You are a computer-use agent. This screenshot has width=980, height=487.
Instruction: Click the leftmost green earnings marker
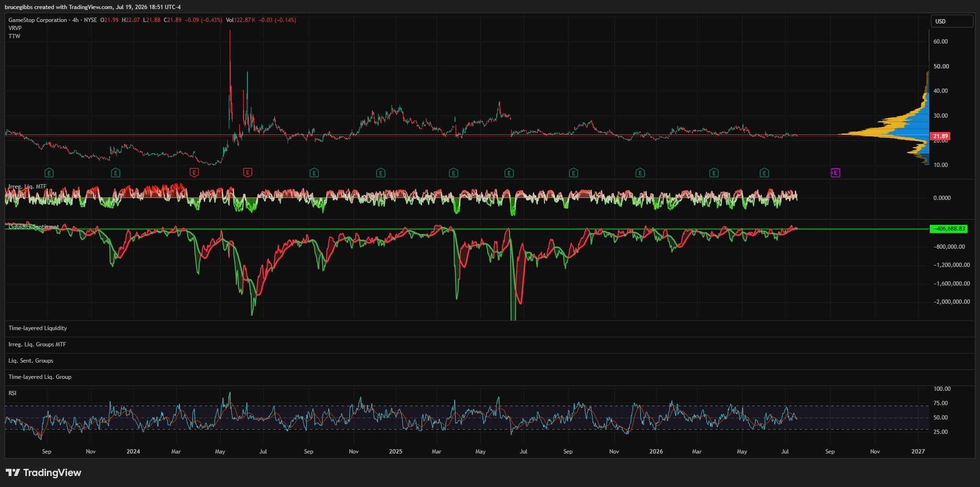coord(49,173)
